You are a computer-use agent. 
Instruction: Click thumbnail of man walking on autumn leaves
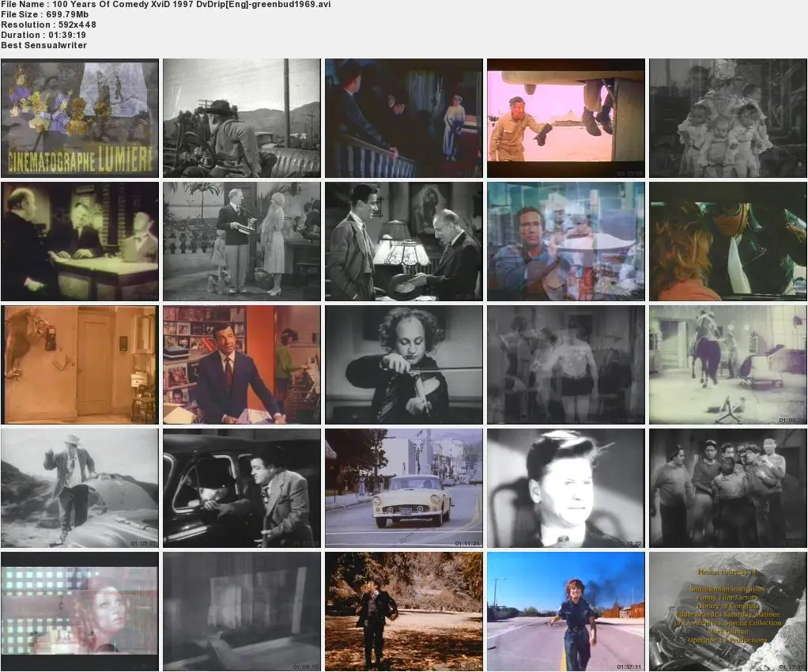[x=404, y=612]
